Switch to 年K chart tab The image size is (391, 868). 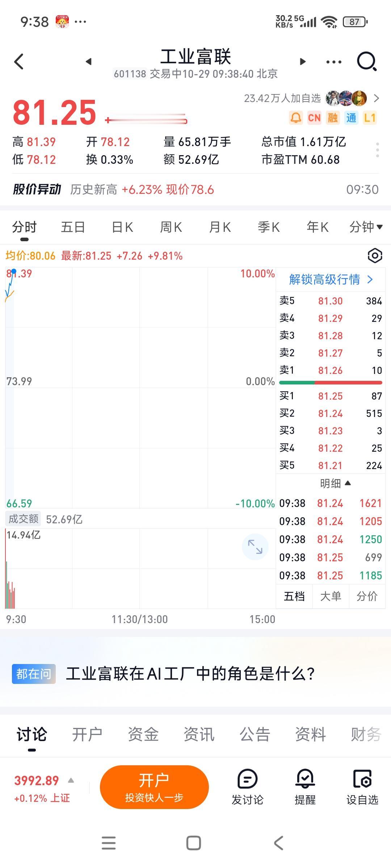click(318, 227)
